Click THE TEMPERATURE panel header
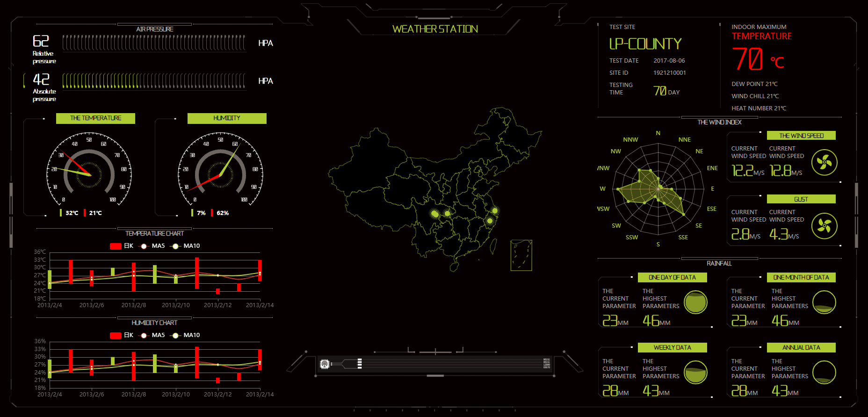868x417 pixels. click(x=95, y=118)
